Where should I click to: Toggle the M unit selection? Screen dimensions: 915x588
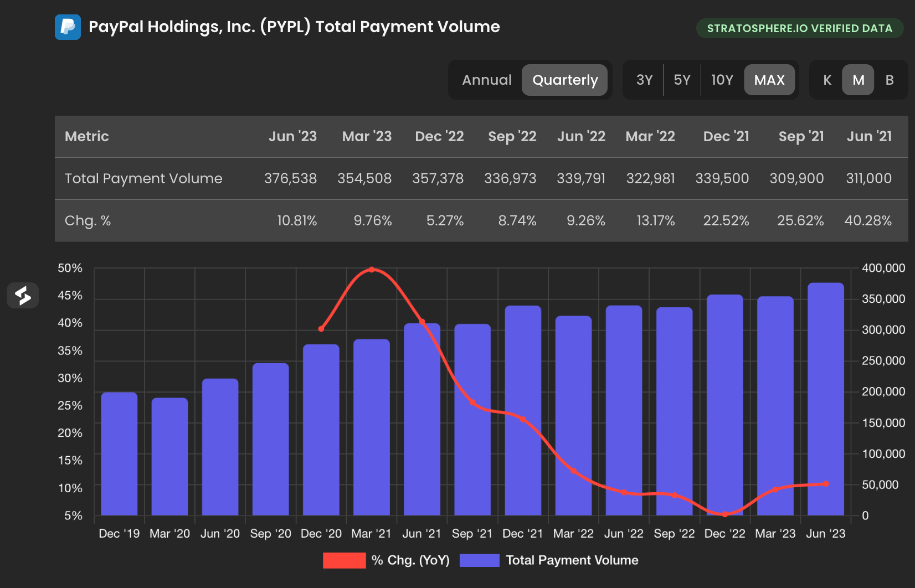pyautogui.click(x=857, y=80)
